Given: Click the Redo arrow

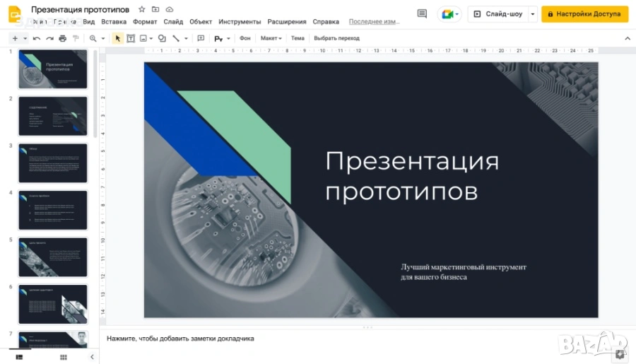Looking at the screenshot, I should click(x=49, y=38).
